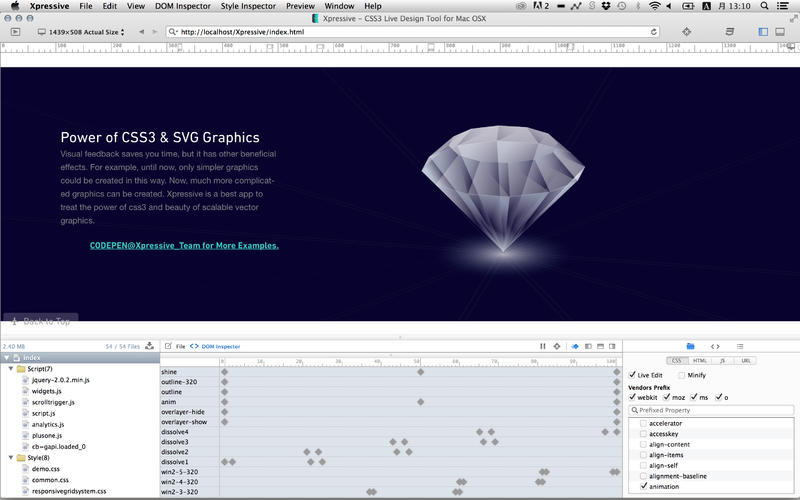Select the list icon in the right panel
This screenshot has width=800, height=500.
pos(740,346)
